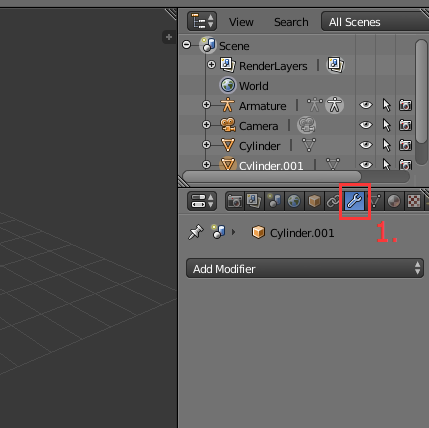Expand the RenderLayers node
Viewport: 429px width, 428px height.
(211, 65)
